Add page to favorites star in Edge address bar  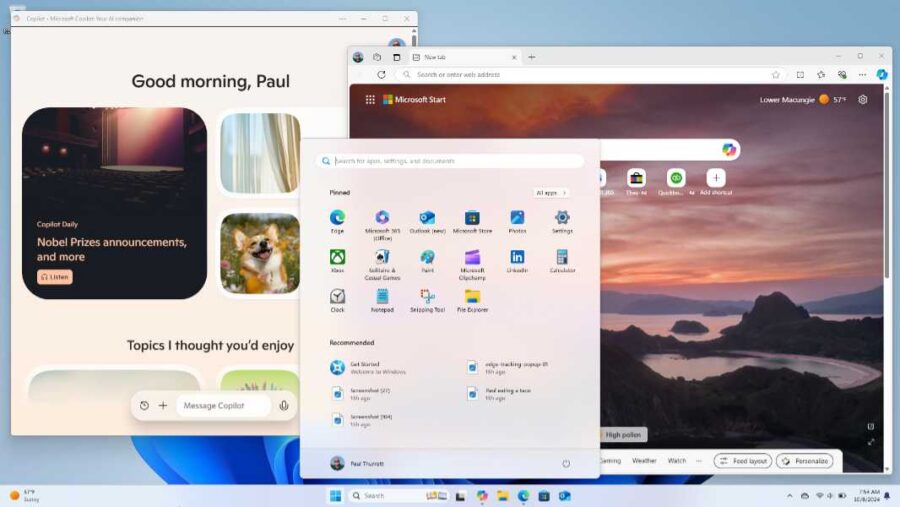click(776, 75)
